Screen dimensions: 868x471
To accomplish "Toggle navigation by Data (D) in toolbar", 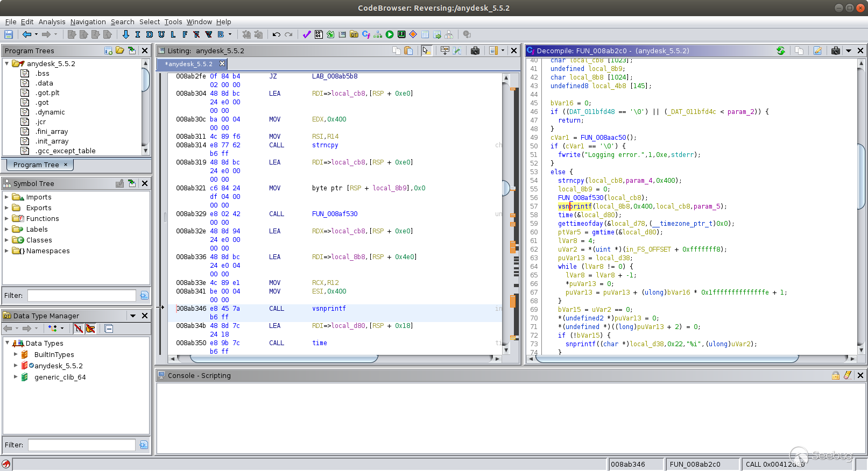I will click(150, 34).
